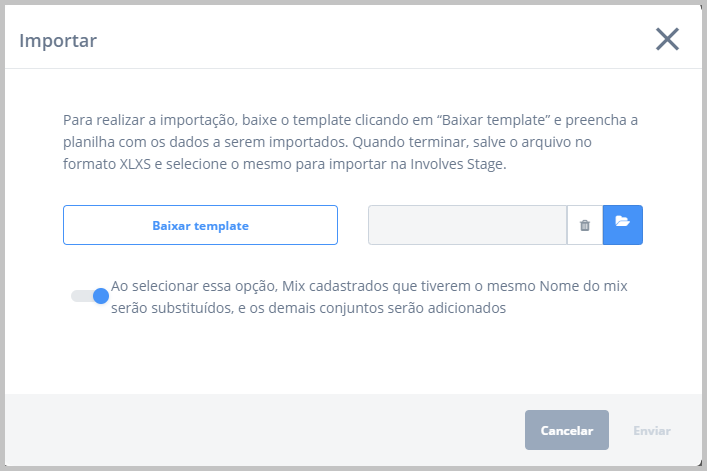
Task: Close the Importar dialog with the X
Action: (667, 39)
